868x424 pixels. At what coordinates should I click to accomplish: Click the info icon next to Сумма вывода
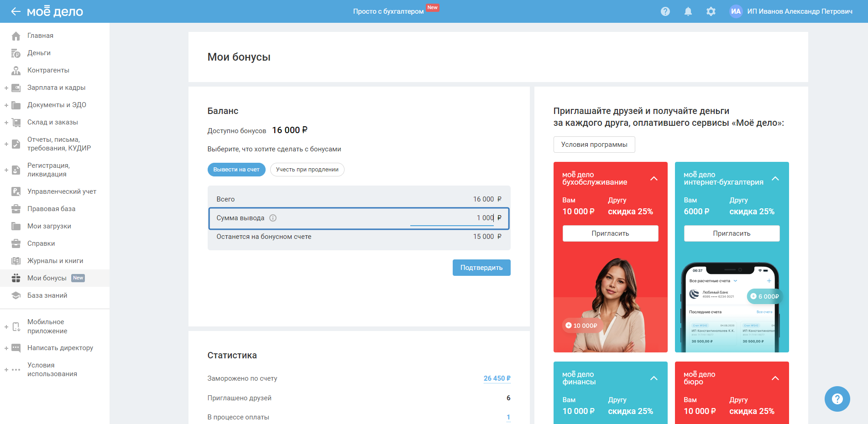point(273,218)
